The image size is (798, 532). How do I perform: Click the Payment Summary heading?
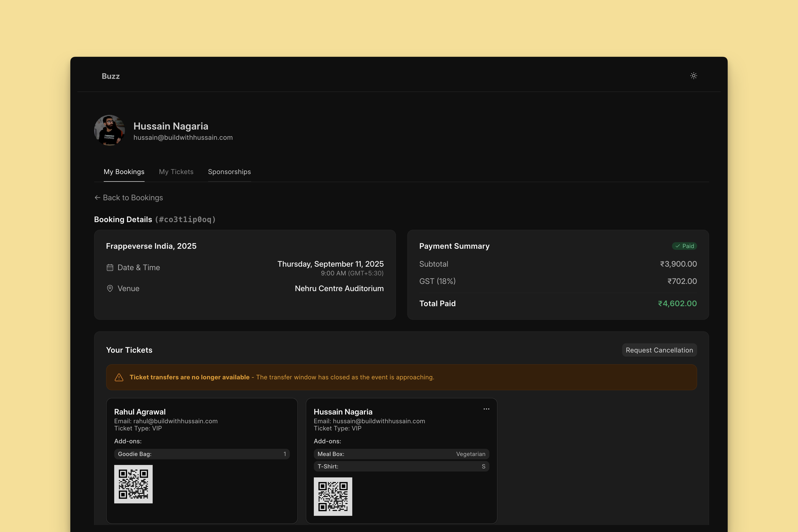tap(454, 246)
